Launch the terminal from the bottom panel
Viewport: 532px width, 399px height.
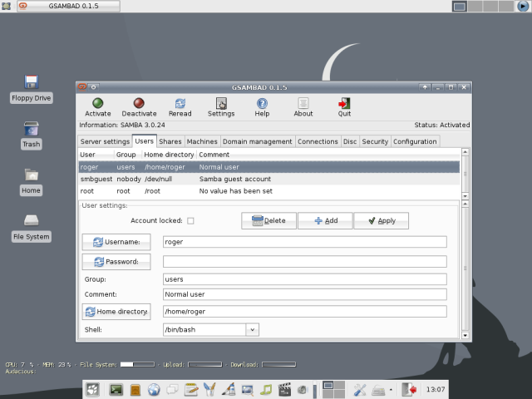click(116, 389)
